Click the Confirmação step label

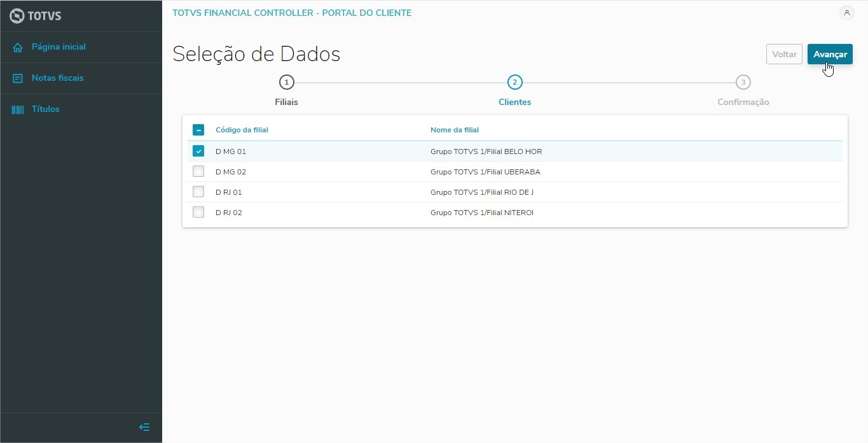pyautogui.click(x=743, y=102)
